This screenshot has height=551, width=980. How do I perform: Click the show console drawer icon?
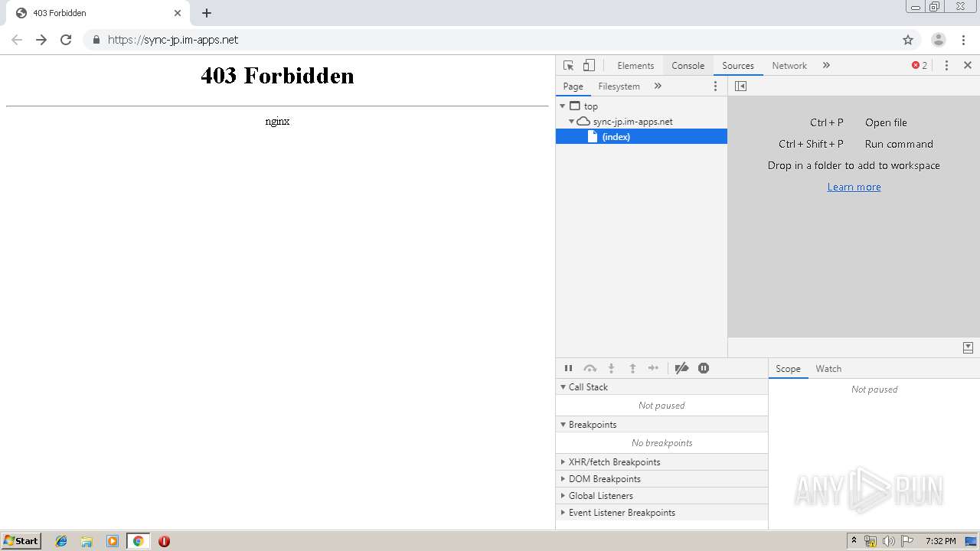tap(968, 347)
